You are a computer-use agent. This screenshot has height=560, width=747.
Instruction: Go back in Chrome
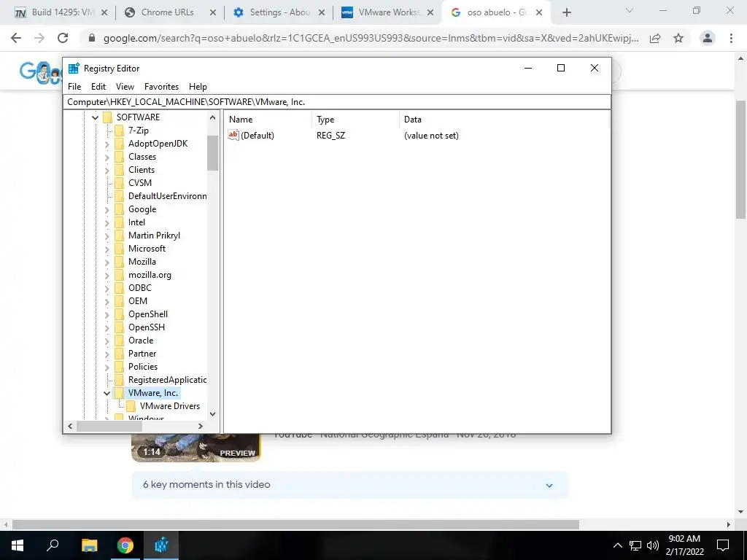click(x=16, y=38)
